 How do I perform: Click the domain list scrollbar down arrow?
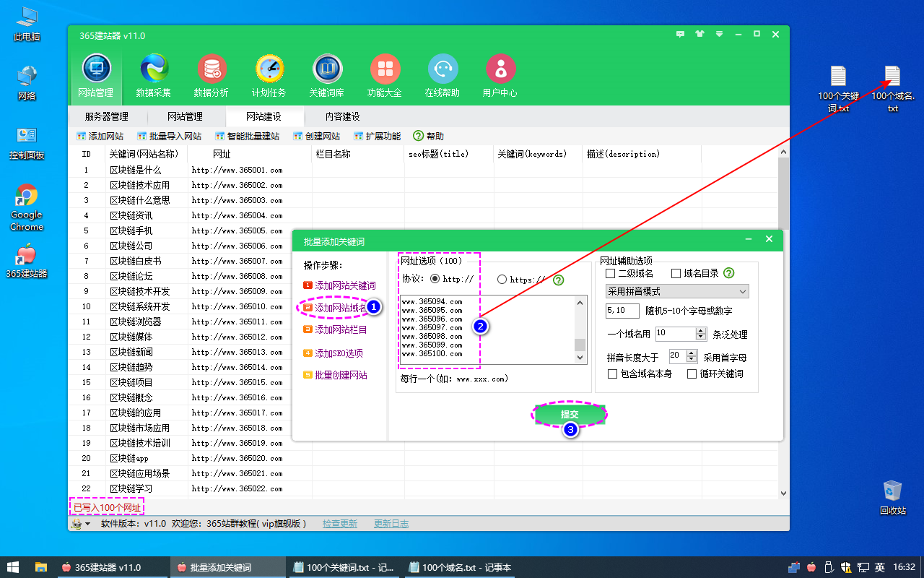[x=580, y=357]
